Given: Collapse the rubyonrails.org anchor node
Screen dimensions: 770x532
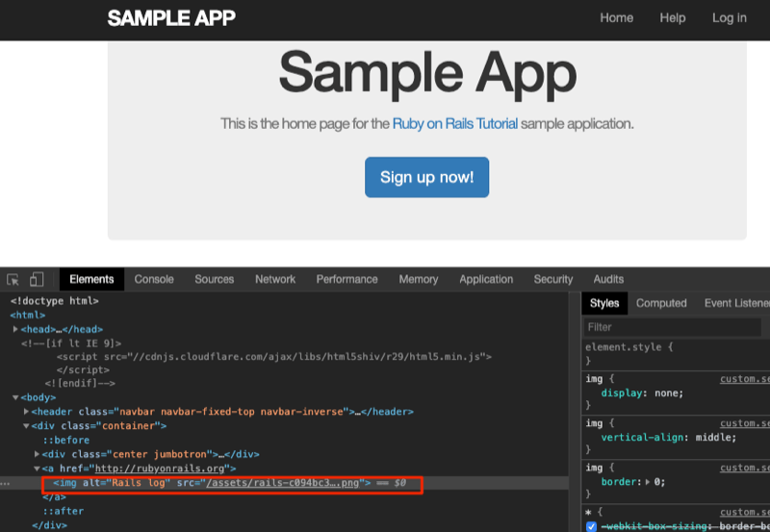Looking at the screenshot, I should (x=37, y=469).
